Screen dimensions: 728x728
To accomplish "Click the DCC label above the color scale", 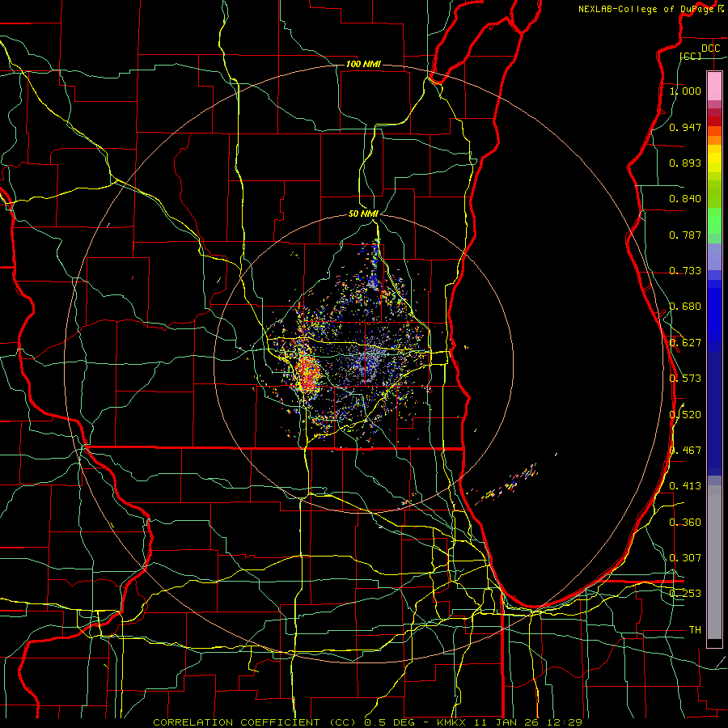I will (710, 49).
